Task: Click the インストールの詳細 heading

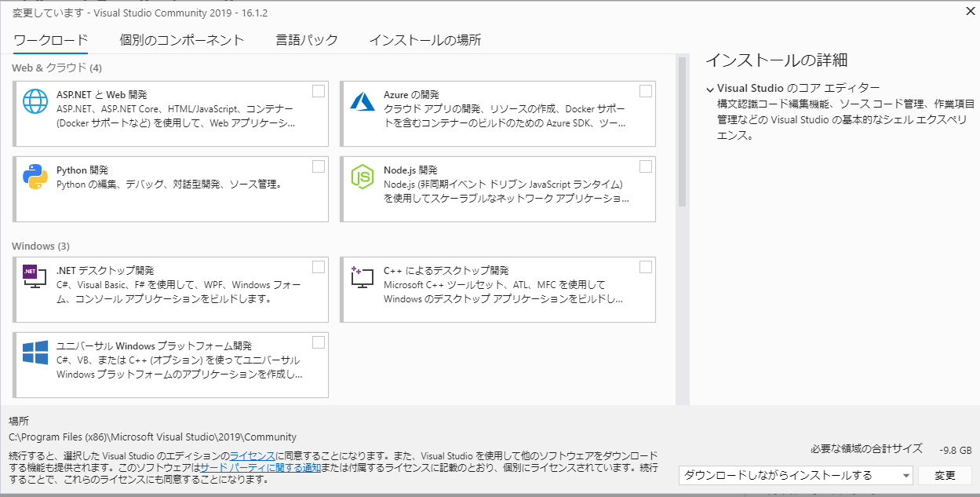Action: click(776, 60)
